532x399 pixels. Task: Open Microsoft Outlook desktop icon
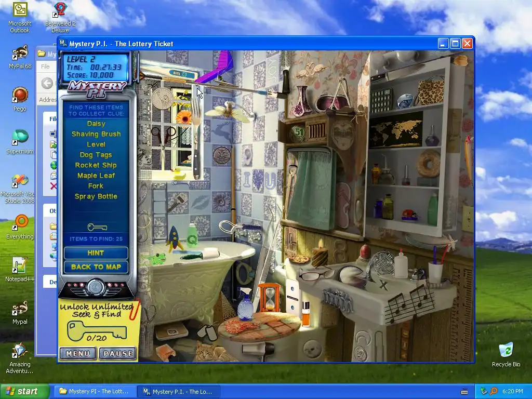(x=20, y=17)
